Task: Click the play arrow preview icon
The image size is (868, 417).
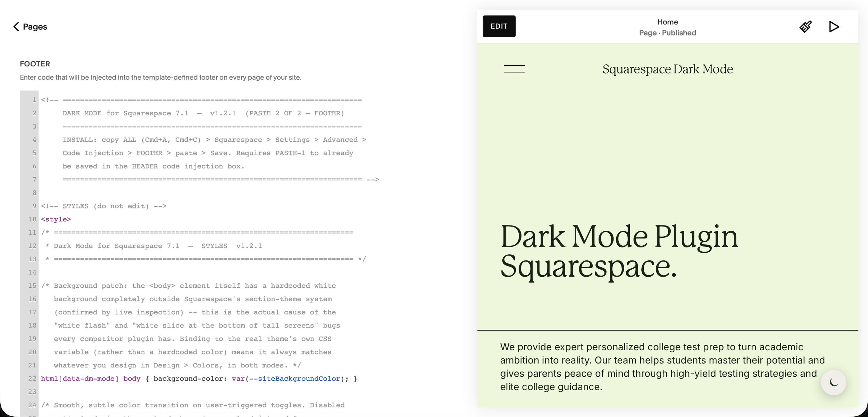Action: pos(834,27)
